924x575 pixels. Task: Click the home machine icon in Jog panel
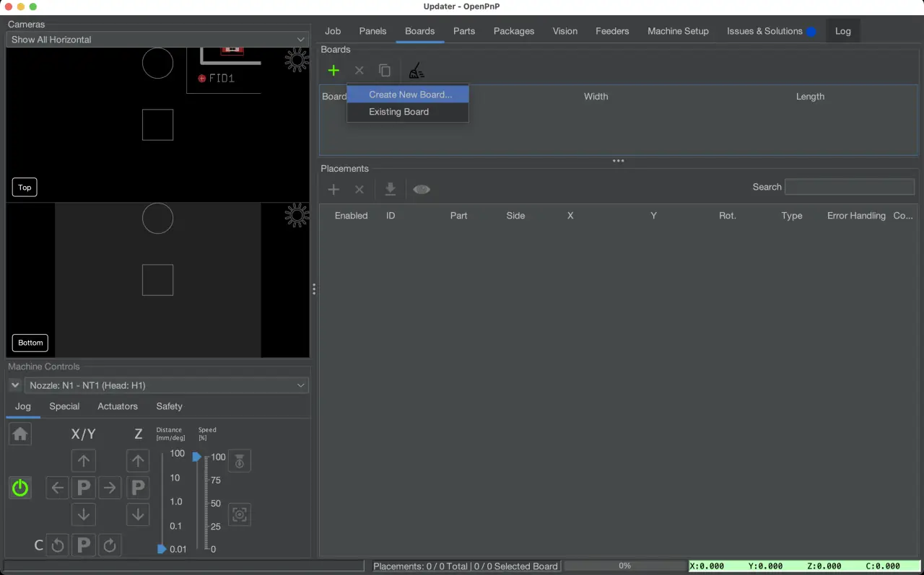coord(20,434)
